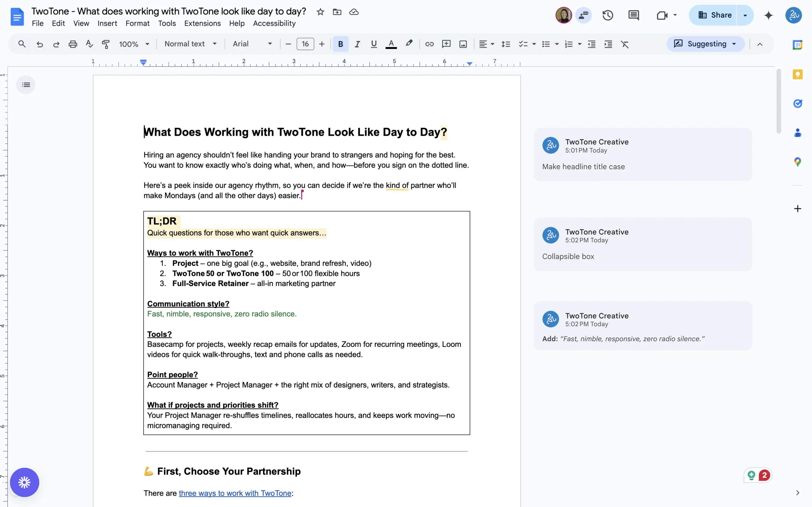The height and width of the screenshot is (507, 812).
Task: Open the Arial font dropdown
Action: [252, 44]
